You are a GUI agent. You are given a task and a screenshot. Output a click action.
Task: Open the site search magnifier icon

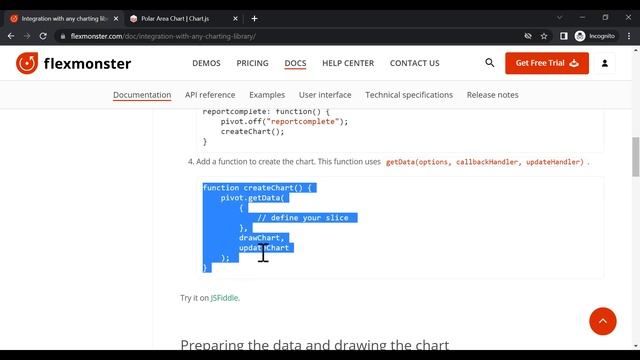pos(490,63)
